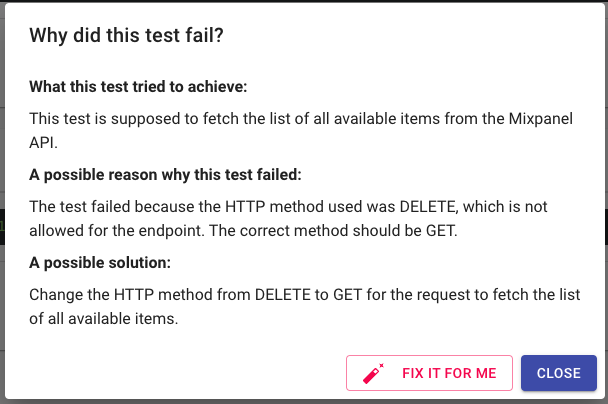Click the "API." text on the second line
This screenshot has height=404, width=608.
(43, 144)
